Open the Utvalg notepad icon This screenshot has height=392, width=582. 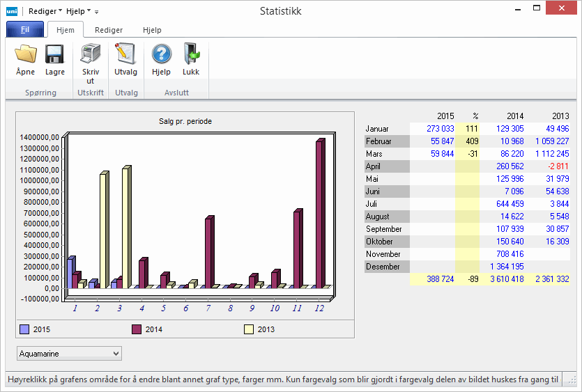click(125, 55)
